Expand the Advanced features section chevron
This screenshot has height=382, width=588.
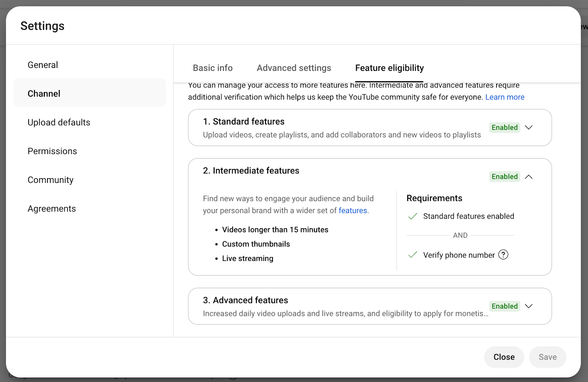coord(528,306)
